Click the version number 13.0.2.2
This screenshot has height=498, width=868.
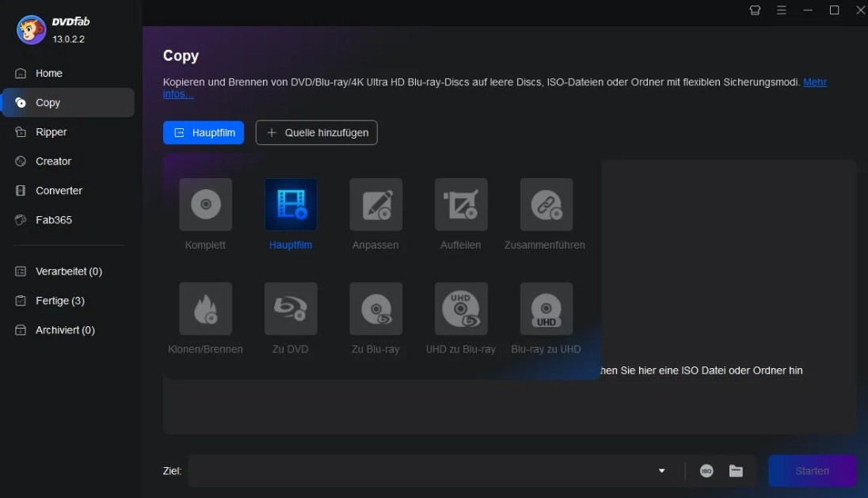[69, 40]
